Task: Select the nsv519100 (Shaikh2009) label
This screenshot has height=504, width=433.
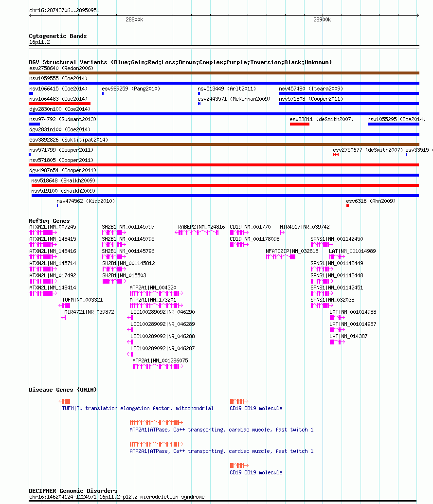Action: pyautogui.click(x=63, y=191)
